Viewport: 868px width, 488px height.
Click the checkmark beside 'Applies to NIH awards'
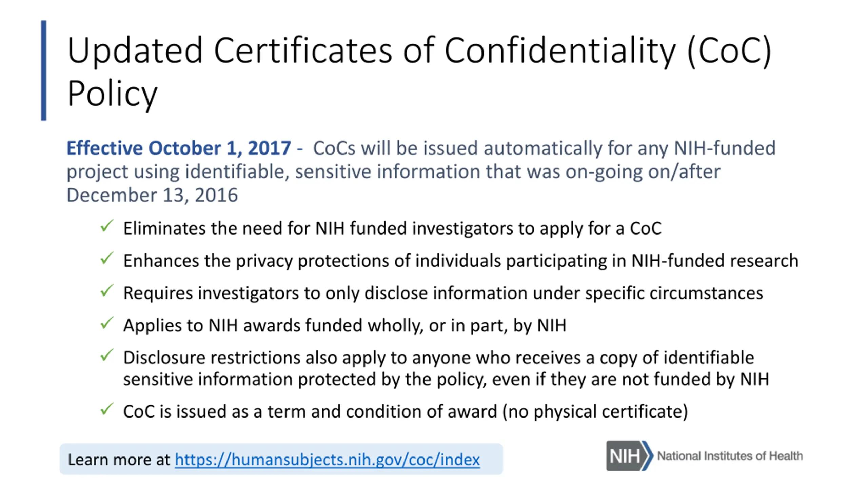(x=107, y=323)
